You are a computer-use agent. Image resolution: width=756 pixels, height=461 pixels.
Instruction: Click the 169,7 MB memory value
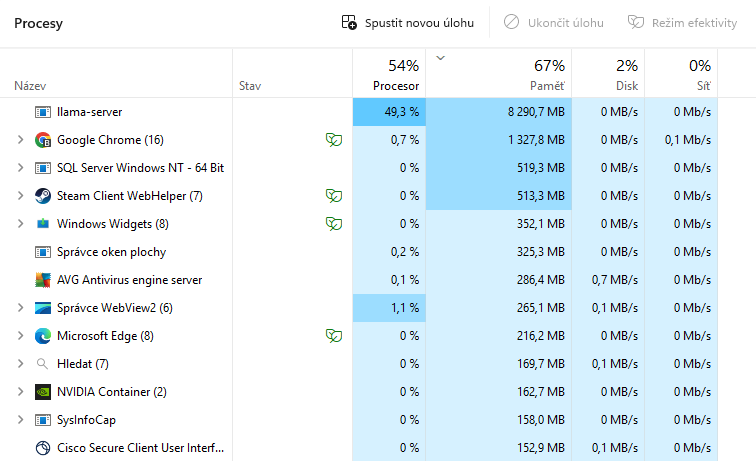click(x=541, y=364)
